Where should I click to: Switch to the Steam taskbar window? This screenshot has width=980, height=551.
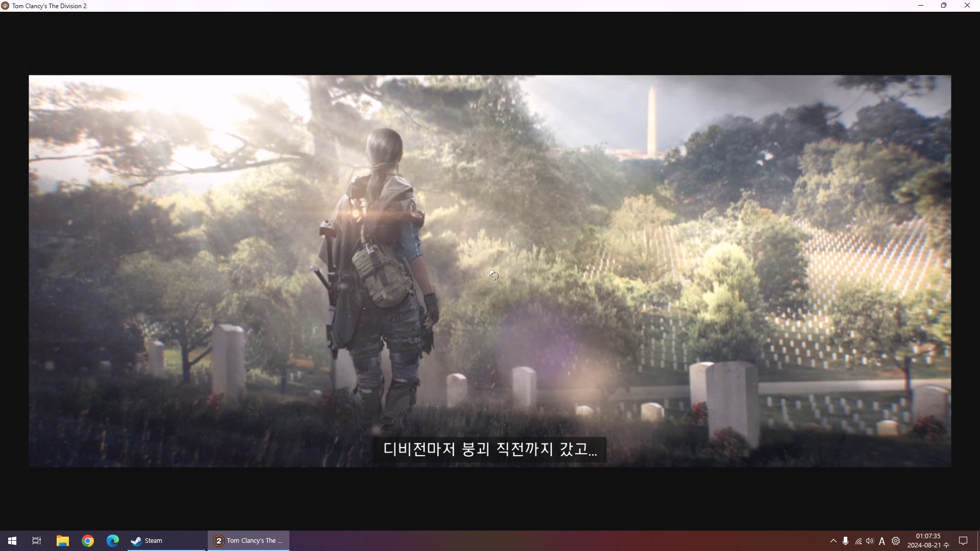166,541
